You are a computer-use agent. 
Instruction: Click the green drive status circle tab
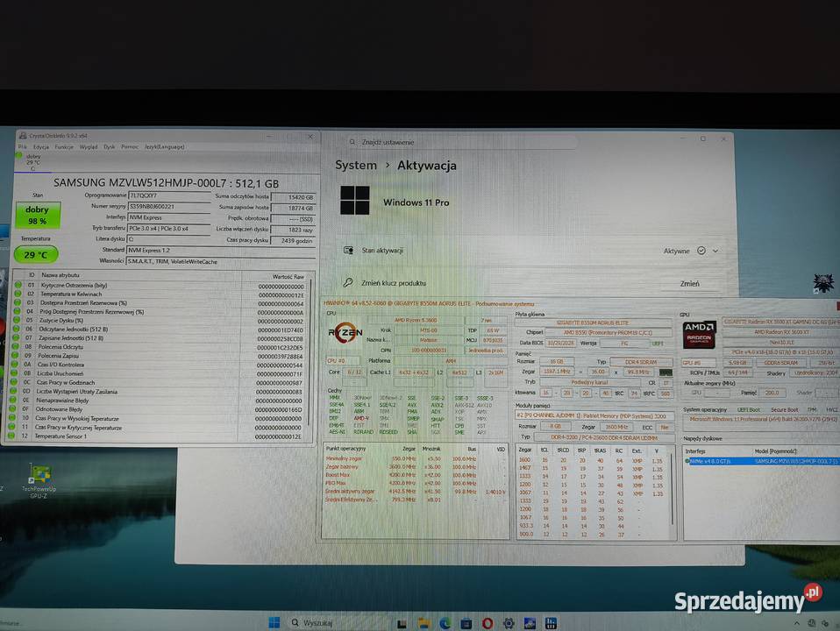coord(19,155)
